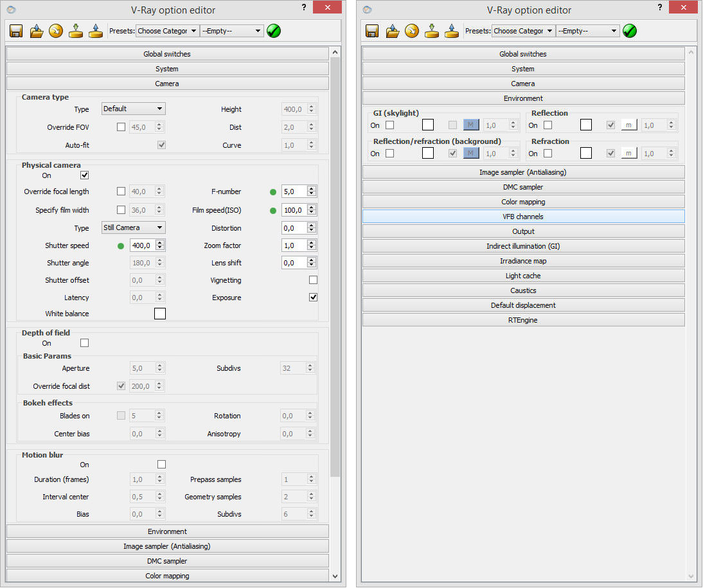Click the green checkmark icon in left window
703x588 pixels.
(x=274, y=31)
